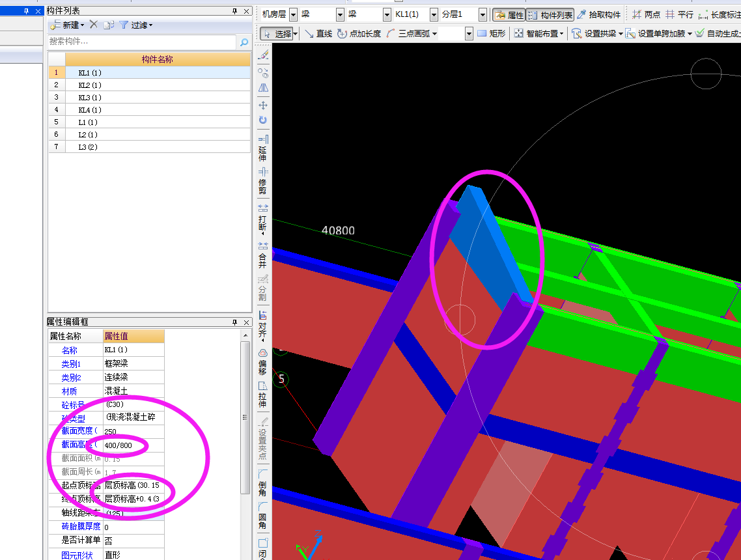Click the mirror icon in the vertical toolbar
Screen dimensions: 741x560
[x=263, y=88]
